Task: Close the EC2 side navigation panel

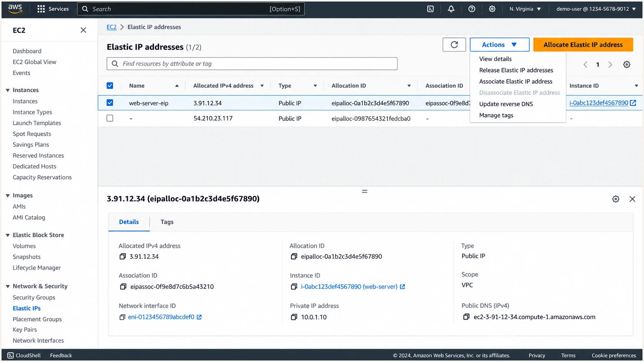Action: click(83, 30)
